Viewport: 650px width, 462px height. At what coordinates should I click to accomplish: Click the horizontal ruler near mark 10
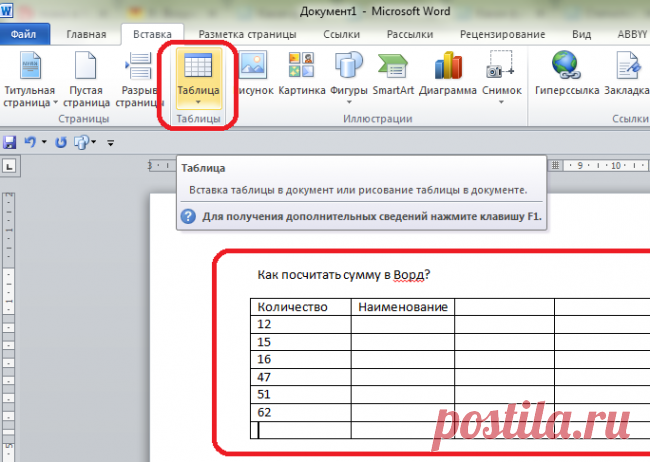point(616,166)
